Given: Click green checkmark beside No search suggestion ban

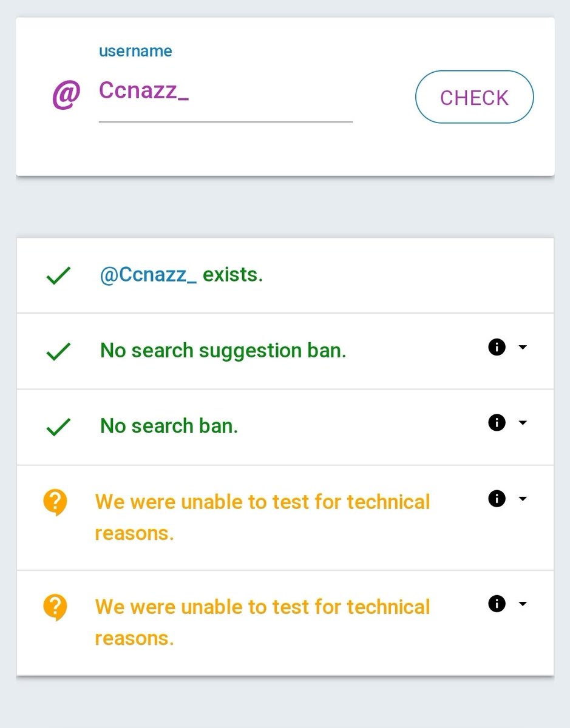Looking at the screenshot, I should coord(58,351).
